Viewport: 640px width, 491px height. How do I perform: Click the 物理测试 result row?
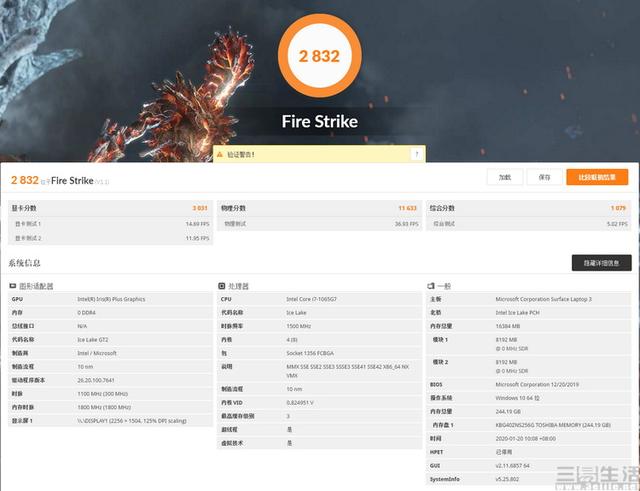tap(319, 224)
